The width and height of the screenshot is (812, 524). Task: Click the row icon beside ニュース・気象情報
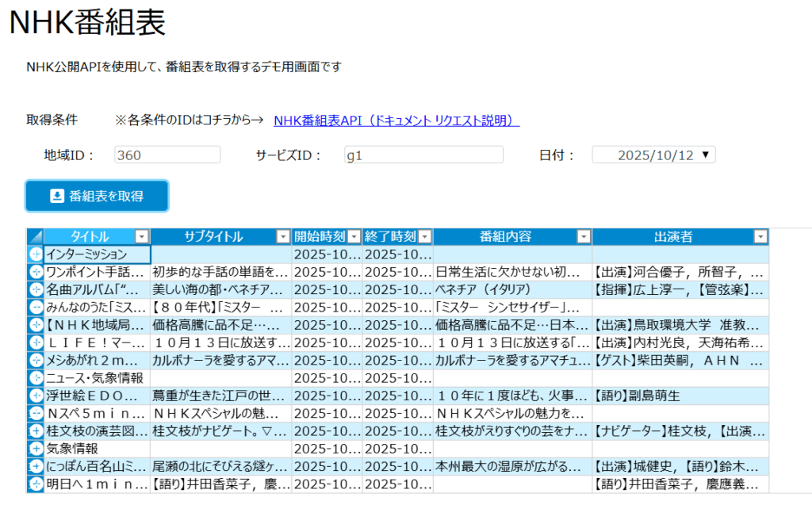click(x=36, y=378)
